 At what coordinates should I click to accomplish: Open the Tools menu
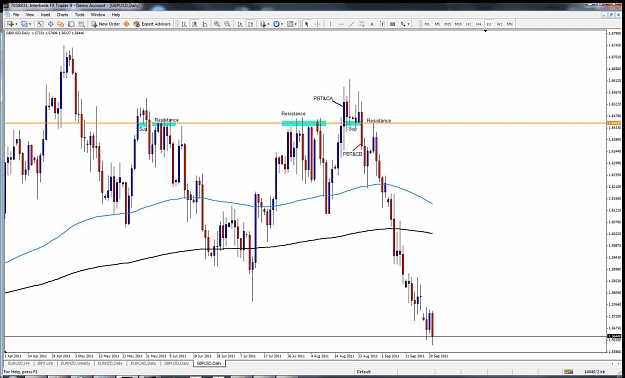pos(80,14)
